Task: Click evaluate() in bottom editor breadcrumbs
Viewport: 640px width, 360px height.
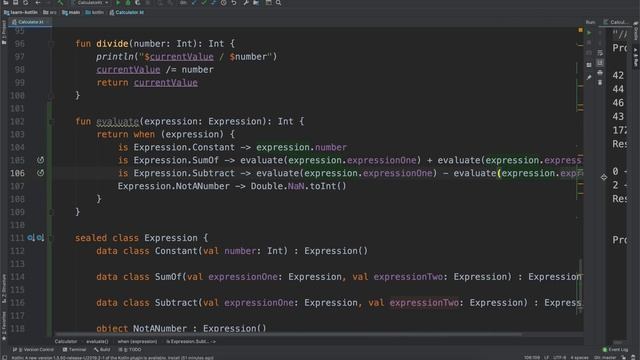Action: (97, 341)
